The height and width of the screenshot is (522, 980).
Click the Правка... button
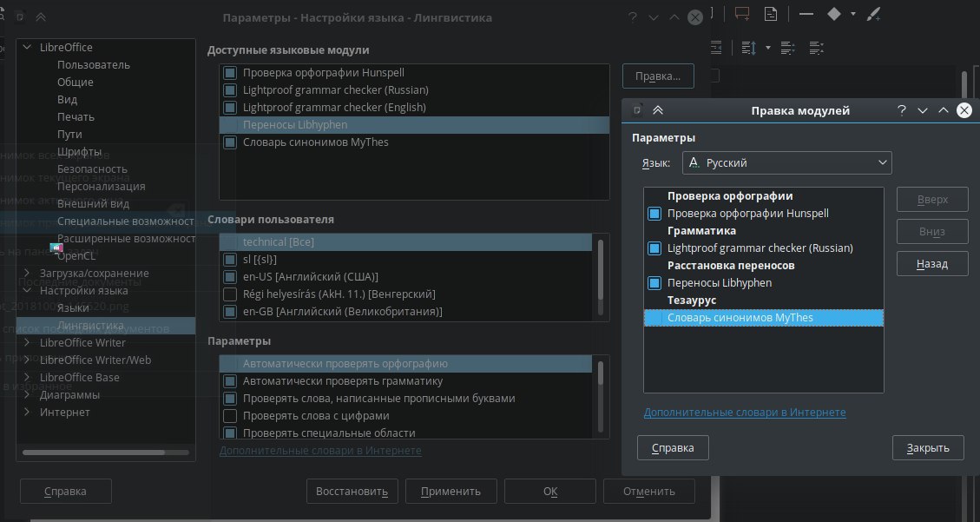tap(658, 76)
